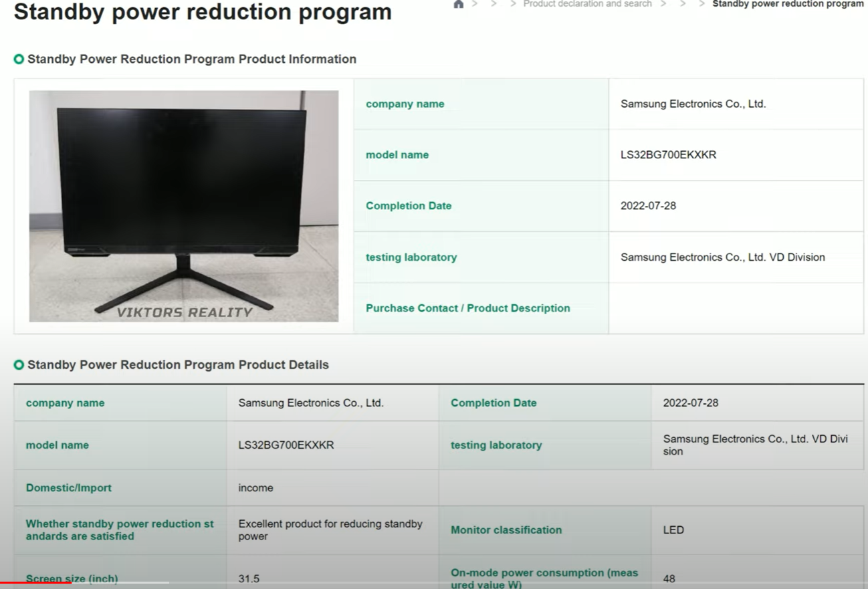The width and height of the screenshot is (868, 589).
Task: Click Samsung Electronics VD Division in the Product Information table
Action: [x=722, y=257]
